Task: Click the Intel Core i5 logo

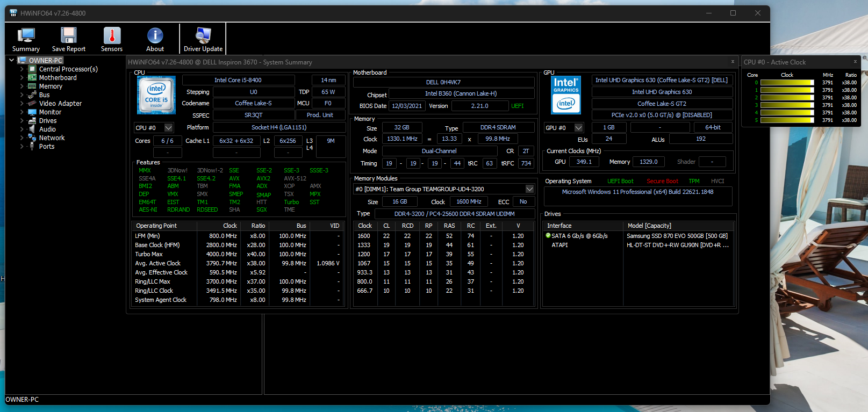Action: [x=156, y=95]
